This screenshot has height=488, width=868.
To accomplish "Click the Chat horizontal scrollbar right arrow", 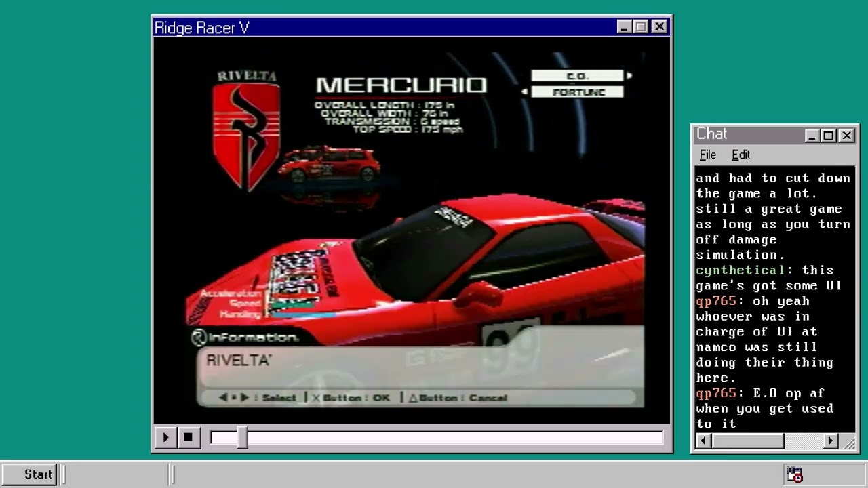I will click(x=831, y=441).
